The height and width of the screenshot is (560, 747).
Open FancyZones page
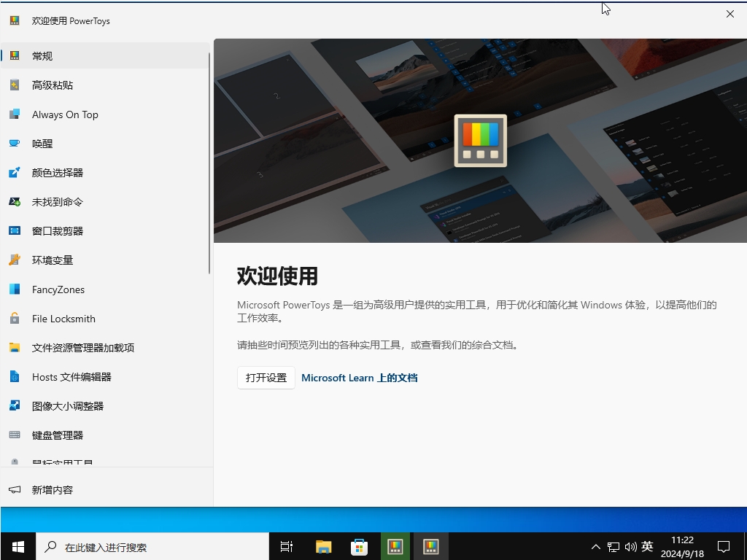(105, 289)
